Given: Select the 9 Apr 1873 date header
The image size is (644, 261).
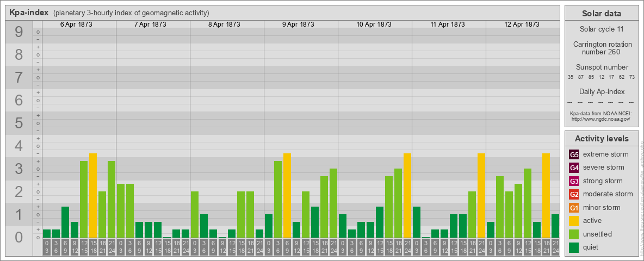Looking at the screenshot, I should [x=298, y=24].
